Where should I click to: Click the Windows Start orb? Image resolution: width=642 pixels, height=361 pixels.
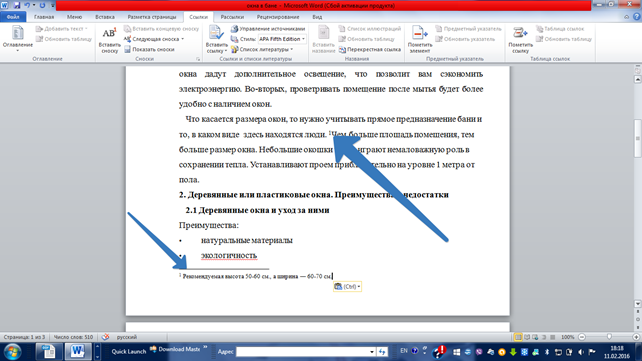coord(12,352)
